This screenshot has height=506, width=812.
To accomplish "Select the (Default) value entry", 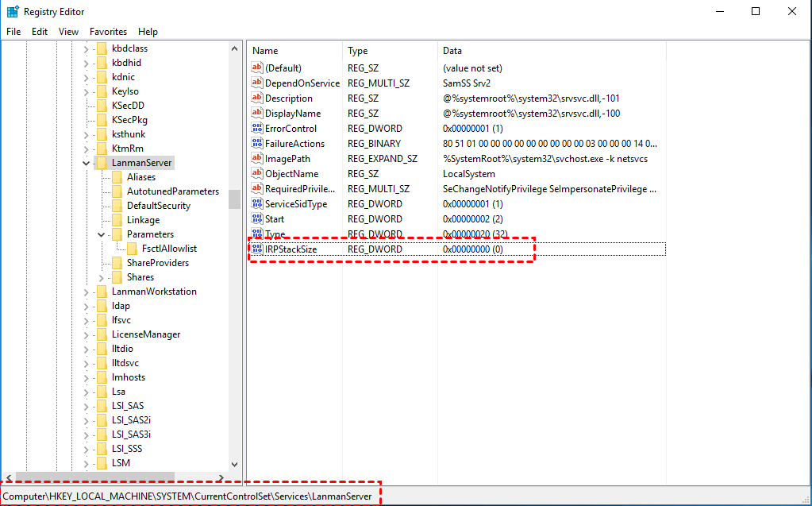I will [283, 68].
